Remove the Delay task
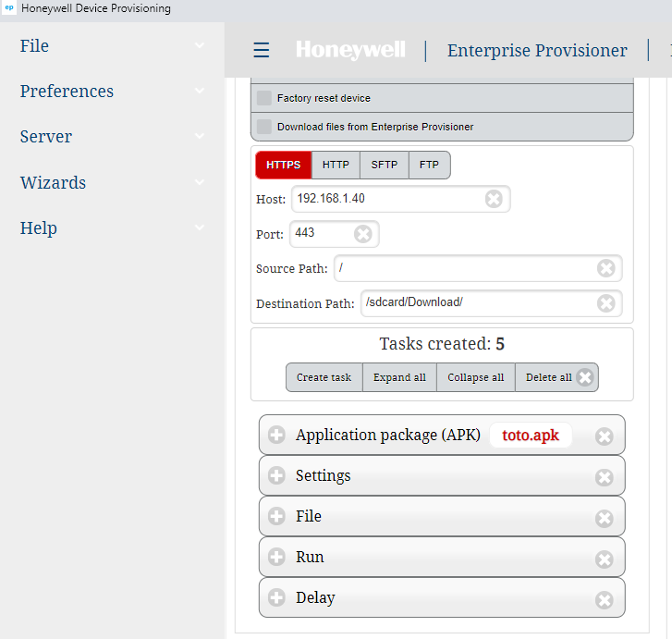This screenshot has width=672, height=639. point(605,600)
